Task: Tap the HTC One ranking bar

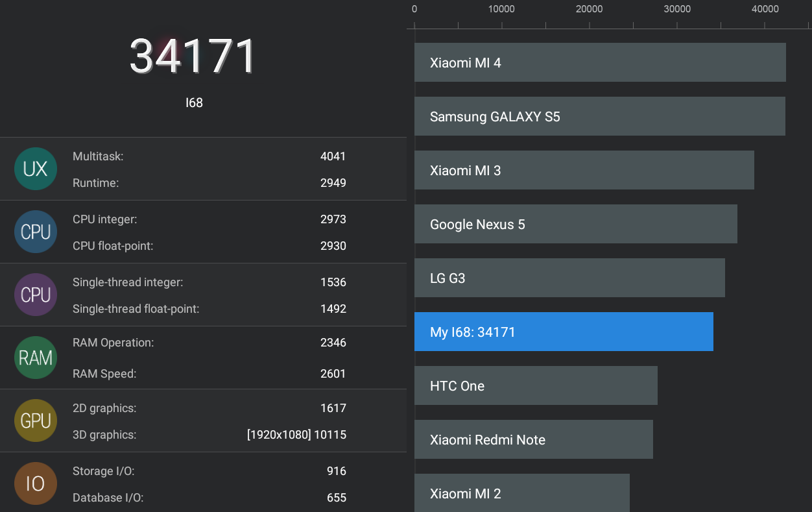Action: pyautogui.click(x=536, y=385)
